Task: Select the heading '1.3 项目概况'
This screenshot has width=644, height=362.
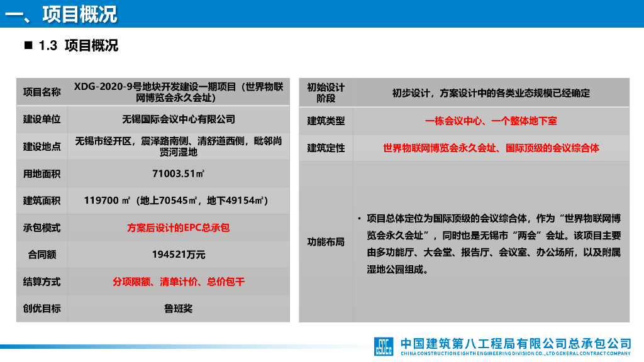Action: (x=78, y=45)
